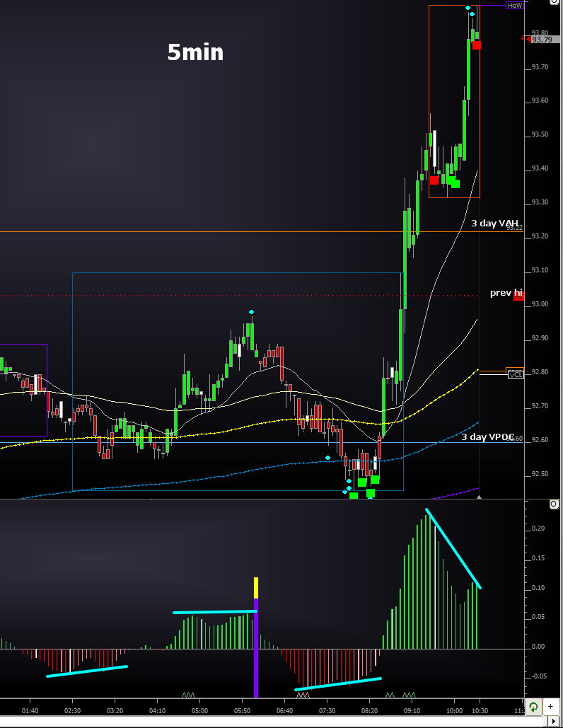
Task: Click the 3 day VPOC label
Action: (x=487, y=437)
